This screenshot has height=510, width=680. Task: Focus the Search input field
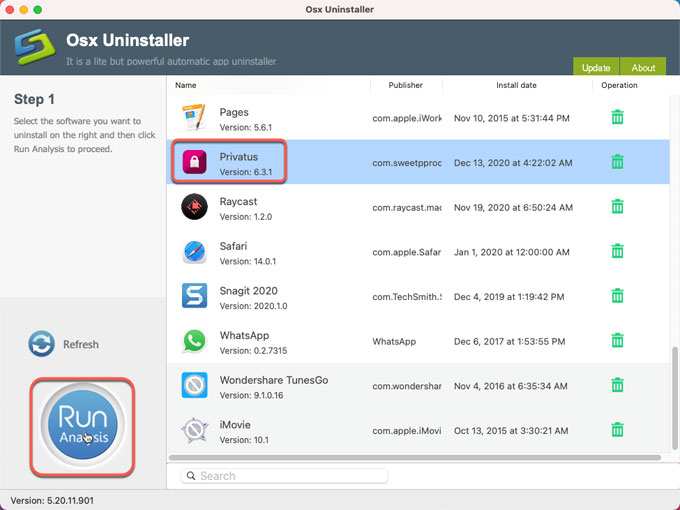coord(284,476)
